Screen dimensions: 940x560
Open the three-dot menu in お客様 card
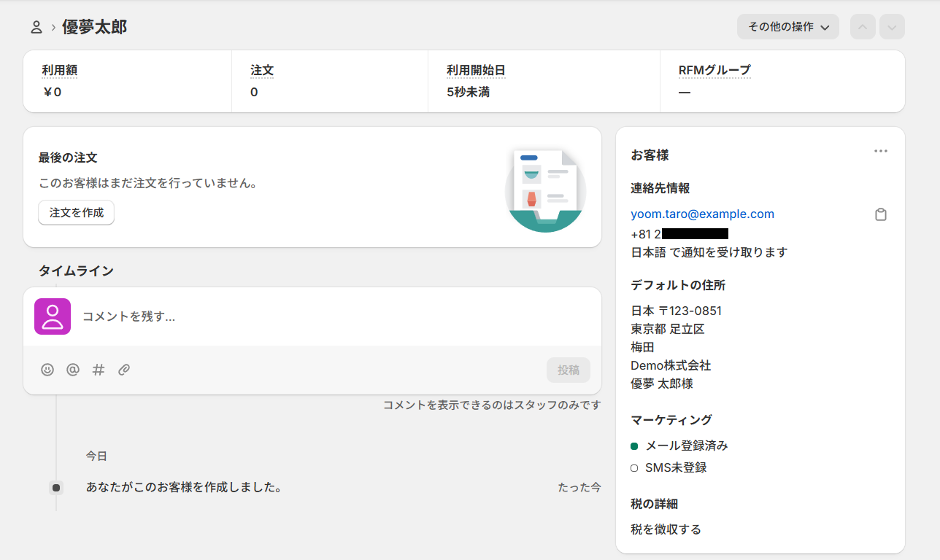(x=881, y=151)
